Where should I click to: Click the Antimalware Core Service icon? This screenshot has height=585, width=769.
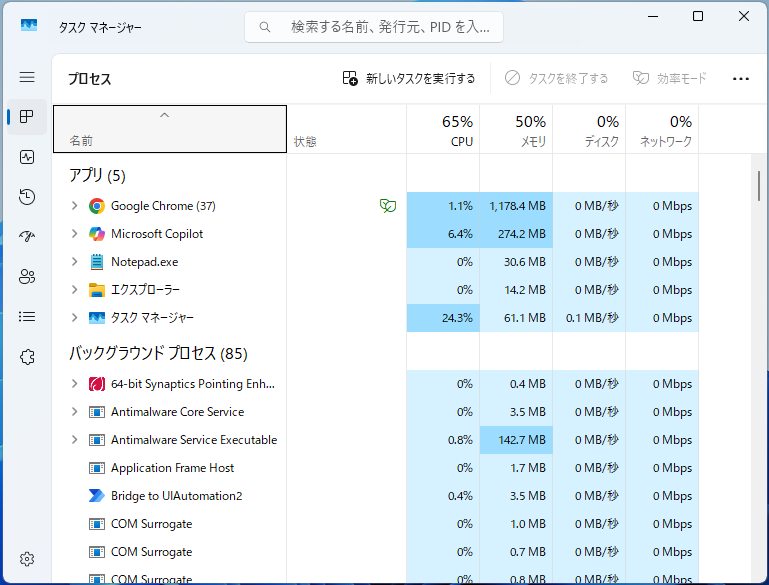pos(97,412)
